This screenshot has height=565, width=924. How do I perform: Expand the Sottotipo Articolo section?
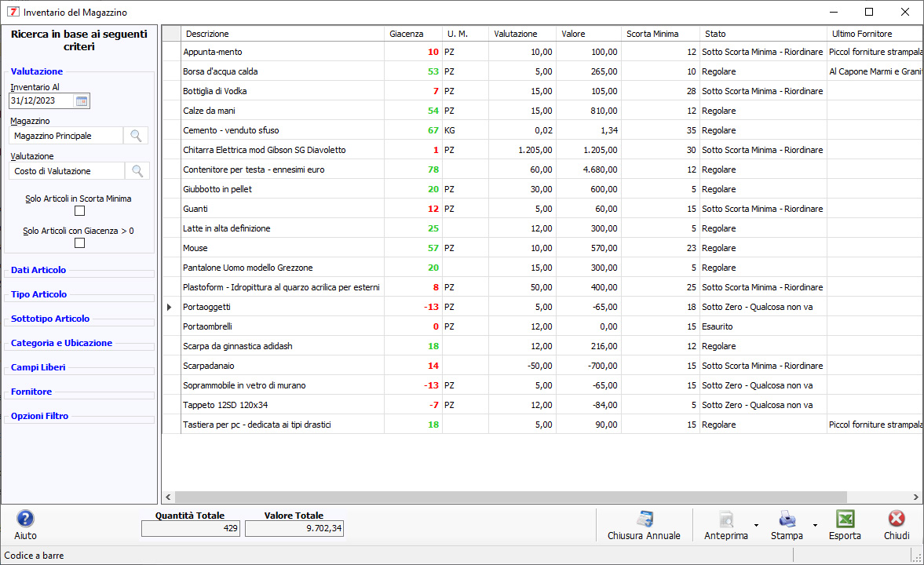(50, 318)
